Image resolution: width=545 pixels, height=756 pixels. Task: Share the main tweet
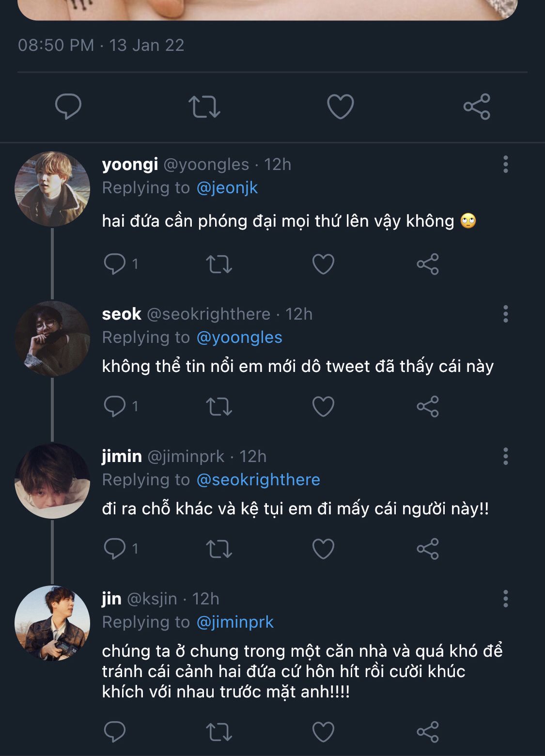477,107
